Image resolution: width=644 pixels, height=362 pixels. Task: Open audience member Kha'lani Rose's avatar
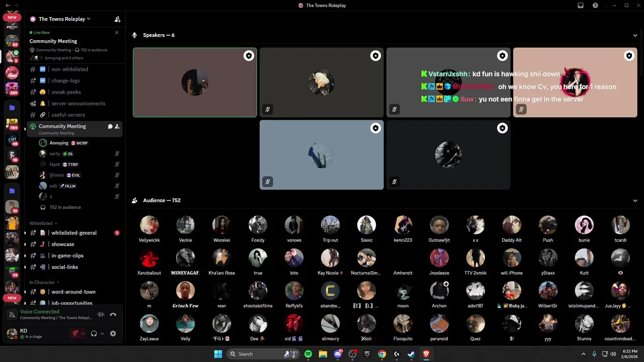[x=221, y=258]
